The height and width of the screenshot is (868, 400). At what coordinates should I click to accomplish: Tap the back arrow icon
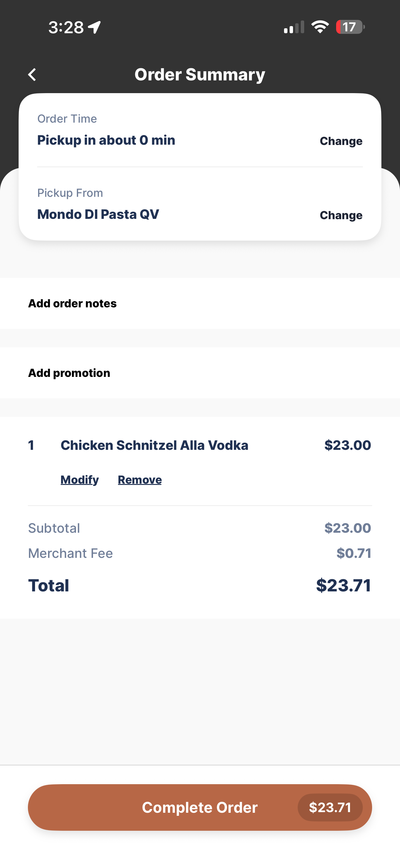(32, 75)
